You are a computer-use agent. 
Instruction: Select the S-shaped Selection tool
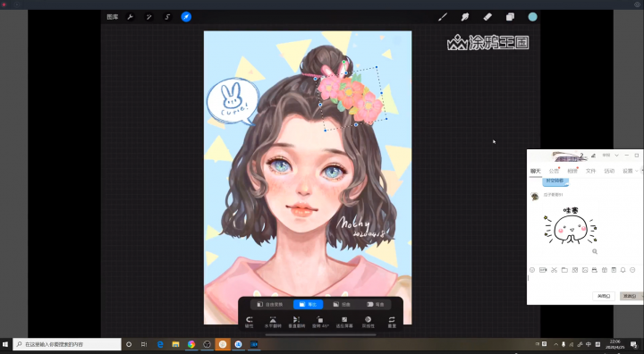coord(167,17)
